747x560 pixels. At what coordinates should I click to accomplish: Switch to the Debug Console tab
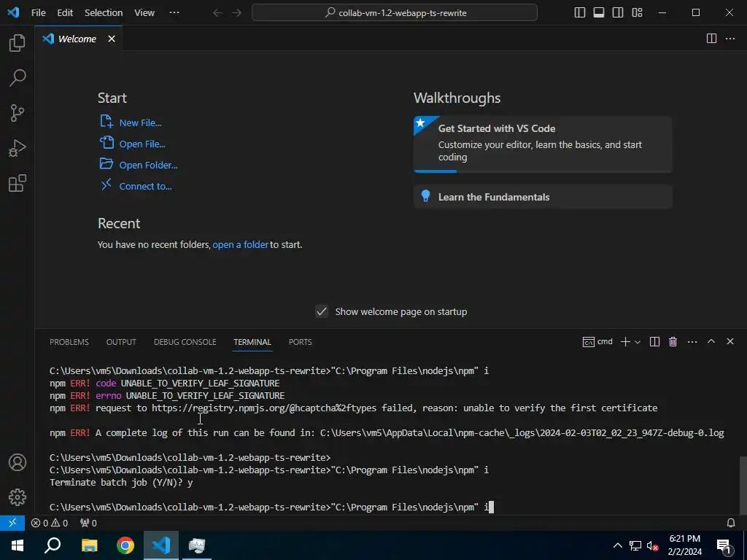[185, 342]
